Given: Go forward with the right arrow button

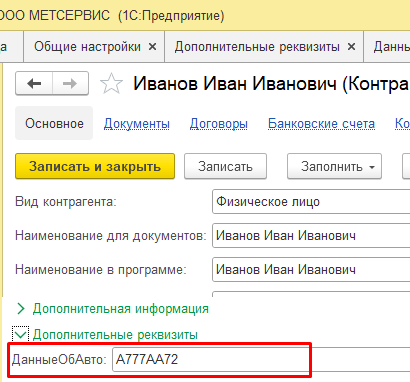Looking at the screenshot, I should [70, 83].
